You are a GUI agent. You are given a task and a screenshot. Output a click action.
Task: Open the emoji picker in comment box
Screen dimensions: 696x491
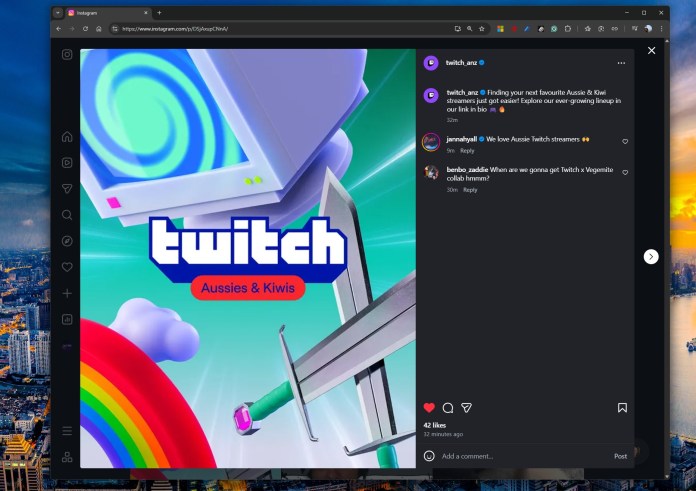(x=429, y=456)
